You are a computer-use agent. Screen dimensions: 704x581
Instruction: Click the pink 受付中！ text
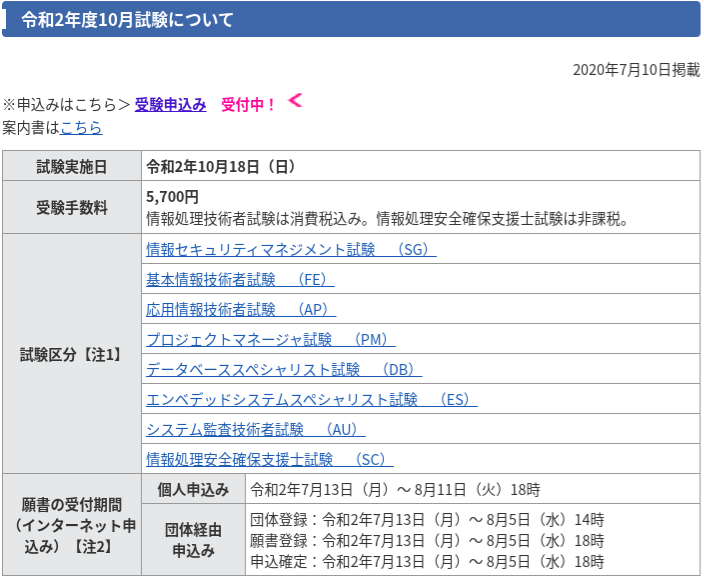point(248,105)
